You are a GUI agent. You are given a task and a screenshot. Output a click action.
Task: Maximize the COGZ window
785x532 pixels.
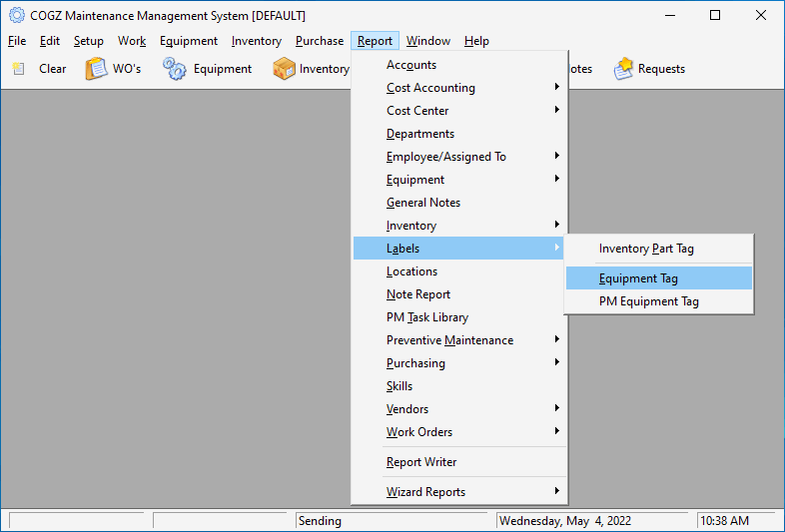click(x=715, y=16)
